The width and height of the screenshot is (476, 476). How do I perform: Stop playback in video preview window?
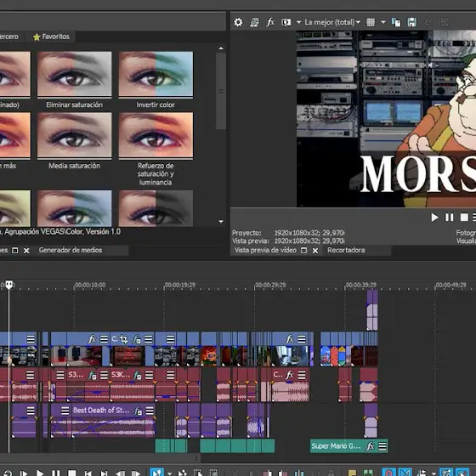click(x=464, y=218)
